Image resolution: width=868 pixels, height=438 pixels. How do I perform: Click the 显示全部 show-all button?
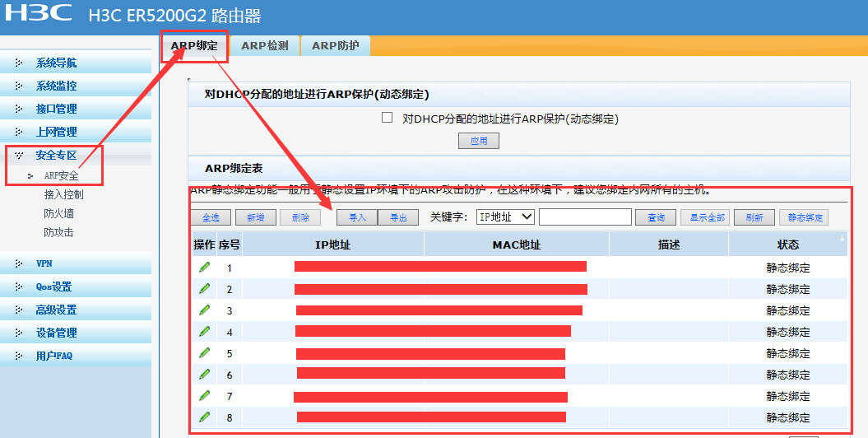[706, 217]
